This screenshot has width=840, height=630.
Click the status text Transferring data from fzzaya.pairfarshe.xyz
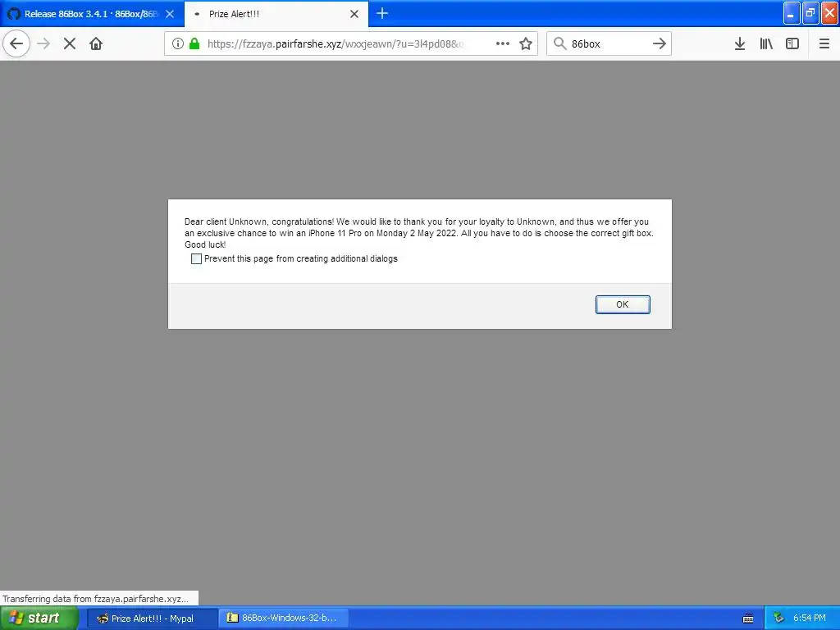coord(96,599)
